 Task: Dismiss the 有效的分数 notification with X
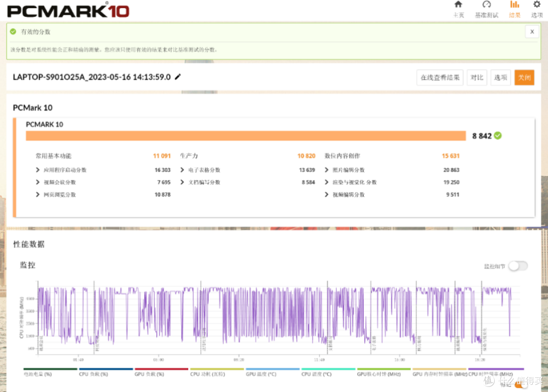[x=532, y=32]
